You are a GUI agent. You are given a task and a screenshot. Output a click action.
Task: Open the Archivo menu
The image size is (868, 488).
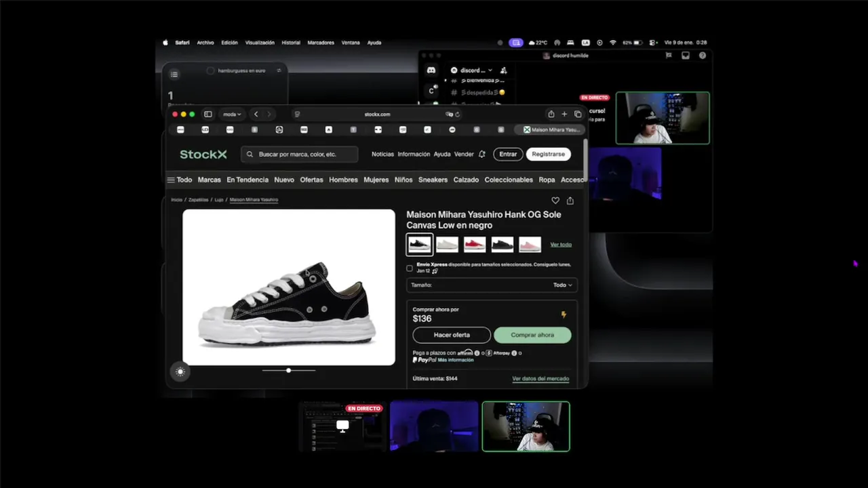coord(205,43)
